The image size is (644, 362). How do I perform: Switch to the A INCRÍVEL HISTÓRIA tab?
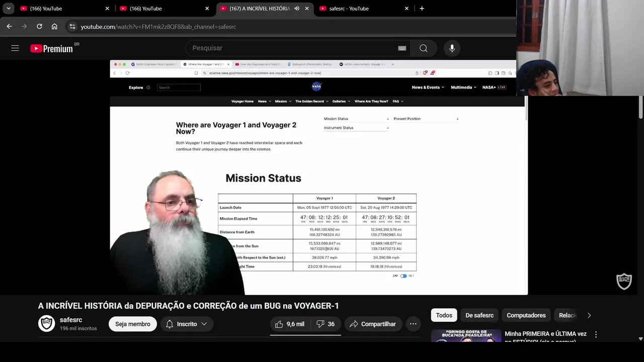[x=260, y=9]
